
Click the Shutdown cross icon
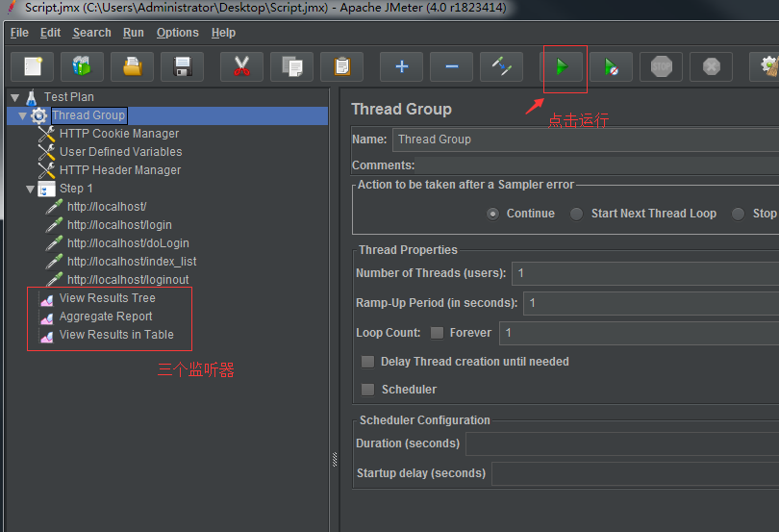coord(712,66)
